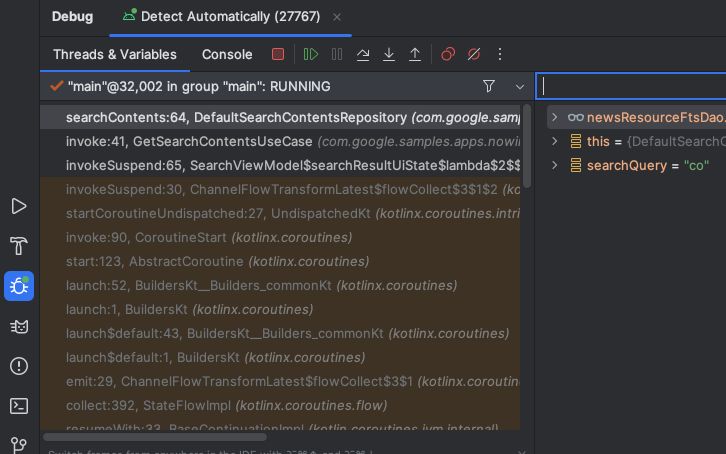Toggle Mute Breakpoints

tap(474, 54)
